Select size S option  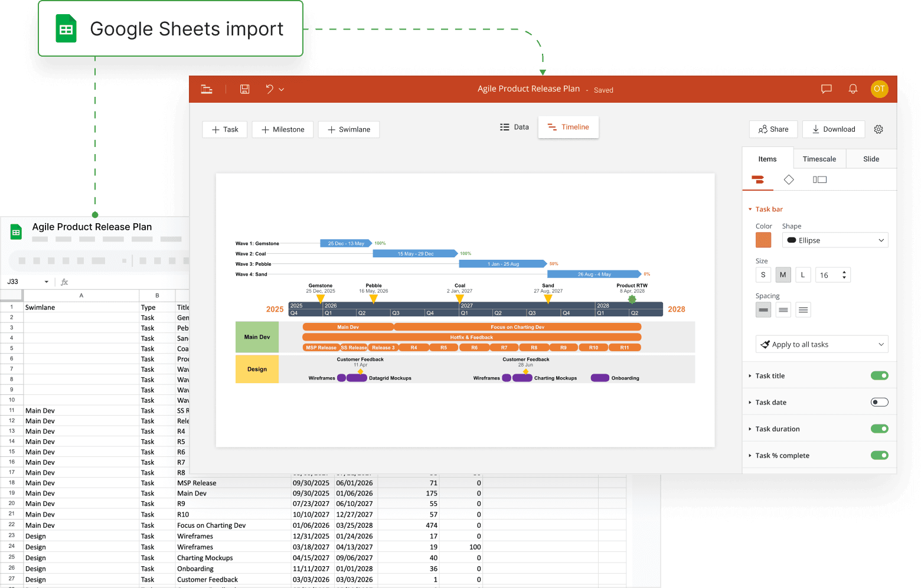click(763, 275)
